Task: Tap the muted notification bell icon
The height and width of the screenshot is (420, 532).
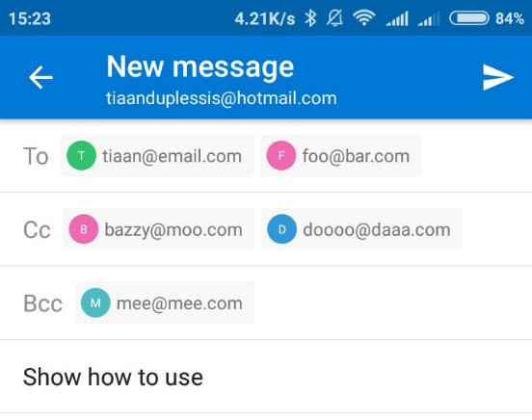Action: pyautogui.click(x=334, y=18)
